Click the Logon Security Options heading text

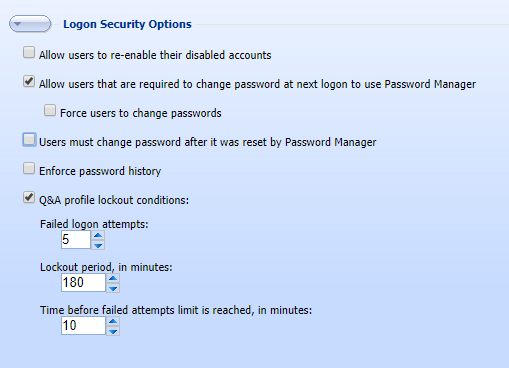click(x=127, y=24)
